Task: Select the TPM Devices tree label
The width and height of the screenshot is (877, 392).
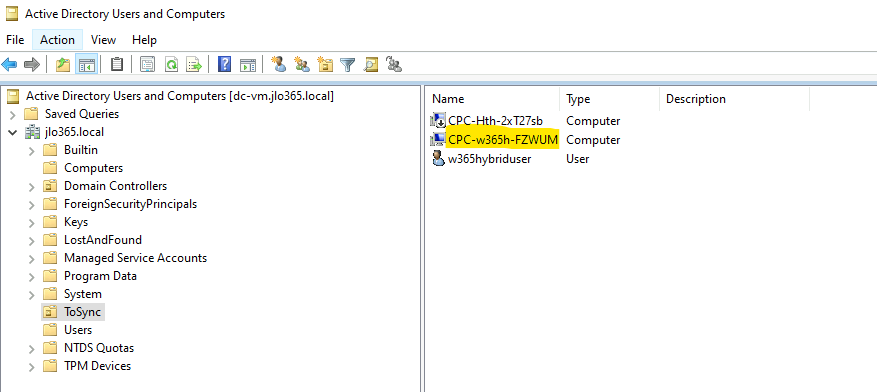Action: (x=97, y=366)
